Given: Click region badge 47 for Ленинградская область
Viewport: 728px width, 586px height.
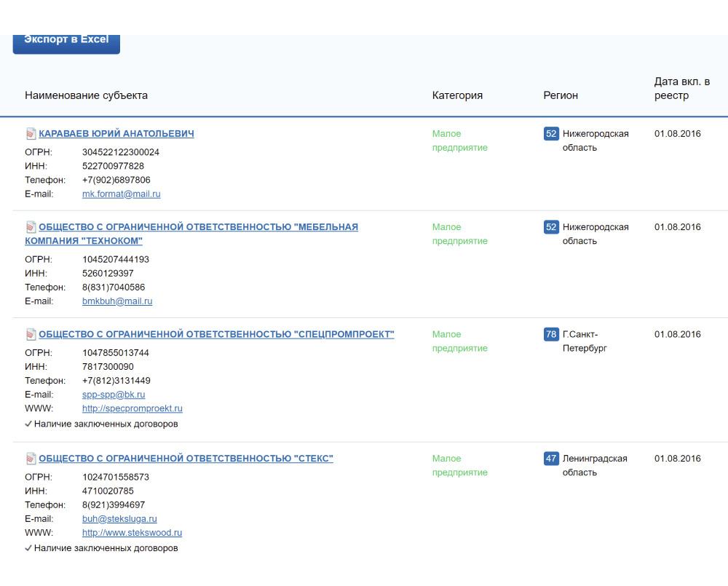Looking at the screenshot, I should (x=551, y=459).
